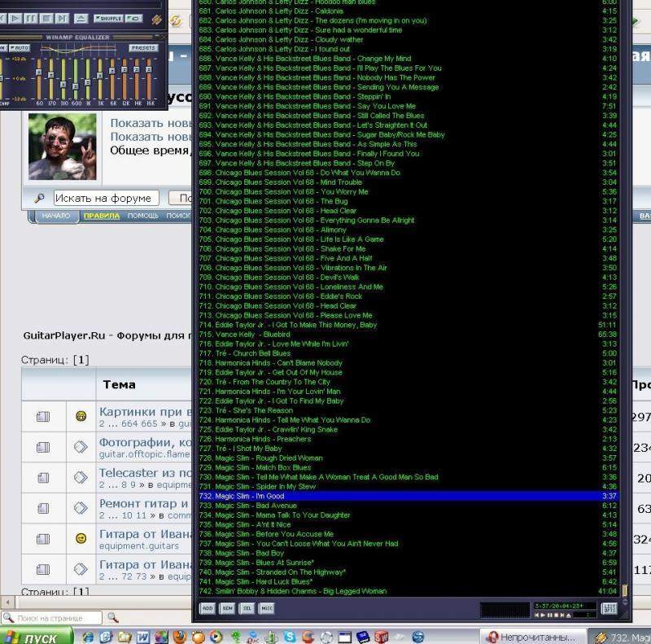Image resolution: width=651 pixels, height=644 pixels.
Task: Click playlist vertical scrollbar handle
Action: [624, 590]
